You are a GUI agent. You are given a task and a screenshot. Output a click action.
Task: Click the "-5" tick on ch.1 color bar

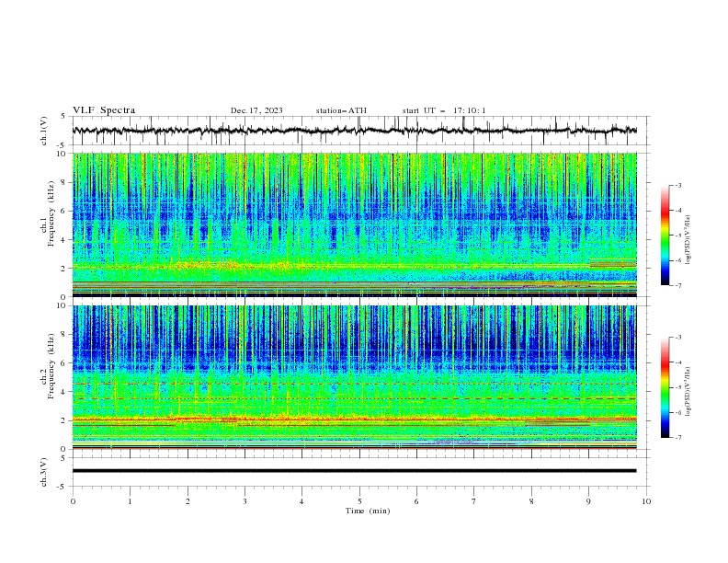(678, 236)
